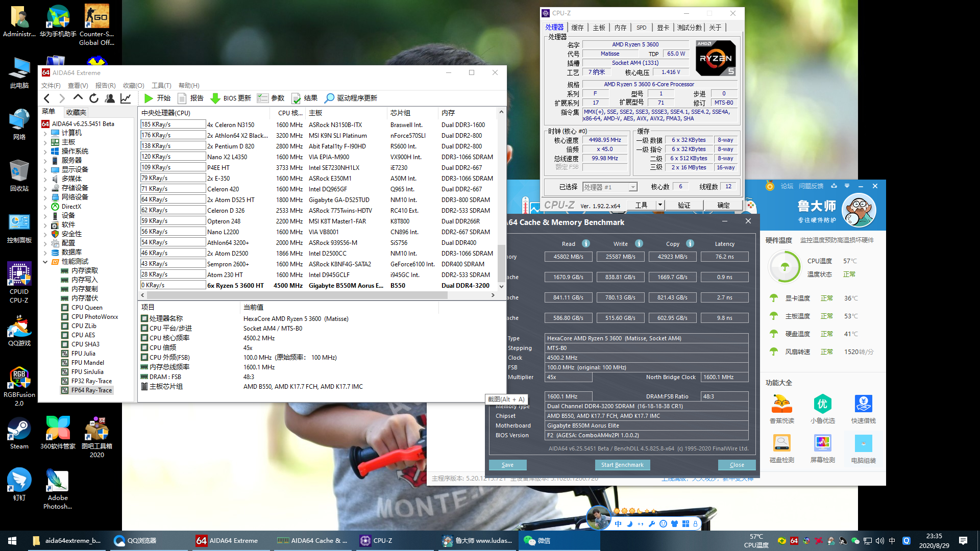This screenshot has height=551, width=980.
Task: Select CPU Queen benchmark in the tree
Action: point(87,307)
